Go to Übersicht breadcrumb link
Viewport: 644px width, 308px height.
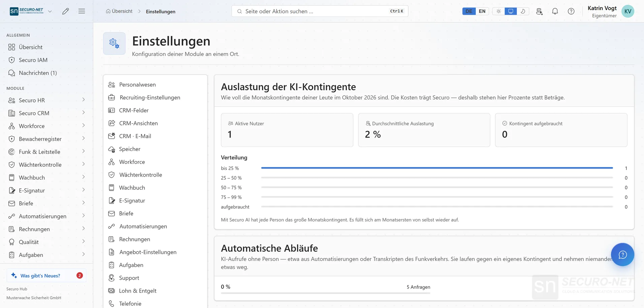tap(119, 11)
